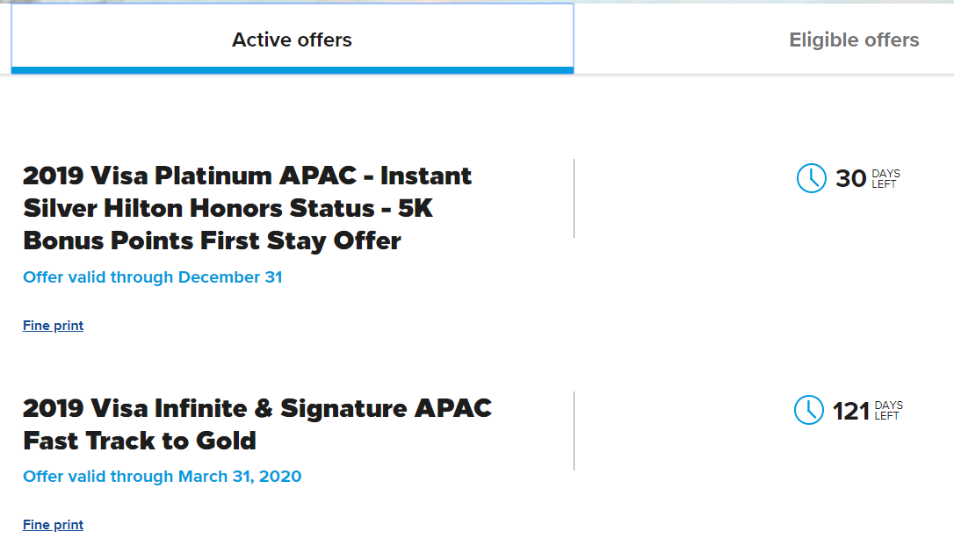The image size is (954, 560).
Task: Select the 121 days remaining number
Action: coord(850,411)
